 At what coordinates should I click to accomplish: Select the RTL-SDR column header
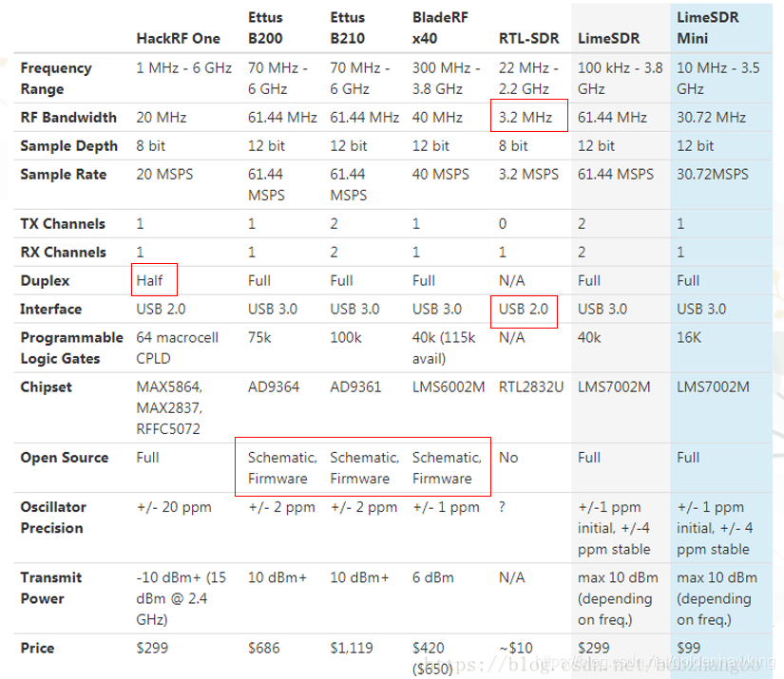click(x=528, y=39)
